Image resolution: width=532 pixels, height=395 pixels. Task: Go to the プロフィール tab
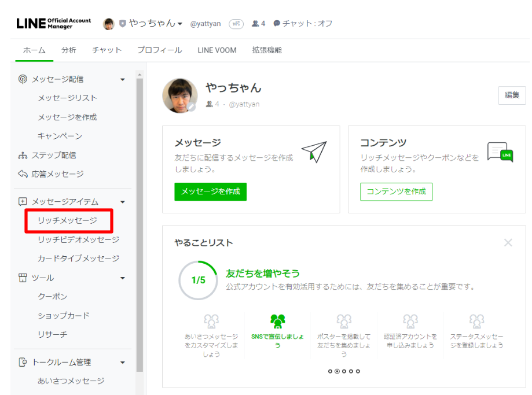click(x=159, y=50)
